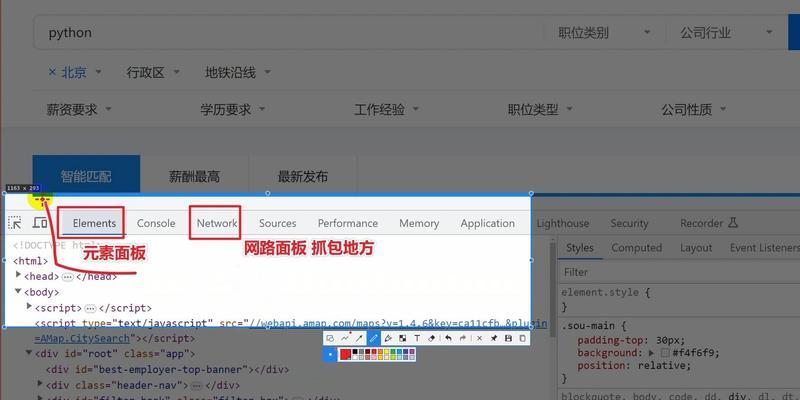Expand the first script element node
The image size is (800, 400).
click(x=30, y=307)
